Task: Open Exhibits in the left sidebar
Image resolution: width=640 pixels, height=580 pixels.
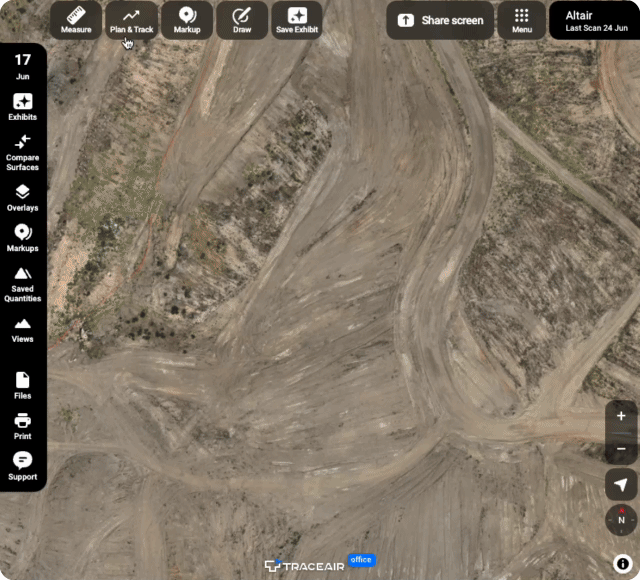Action: pyautogui.click(x=22, y=107)
